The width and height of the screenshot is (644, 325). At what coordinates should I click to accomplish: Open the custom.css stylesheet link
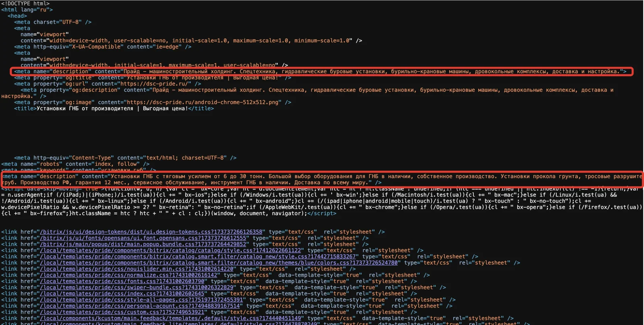pyautogui.click(x=122, y=312)
